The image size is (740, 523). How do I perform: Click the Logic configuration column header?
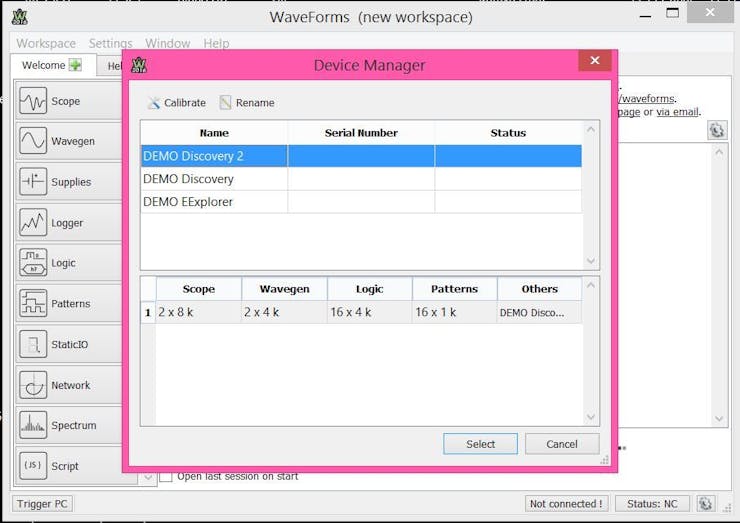[370, 289]
